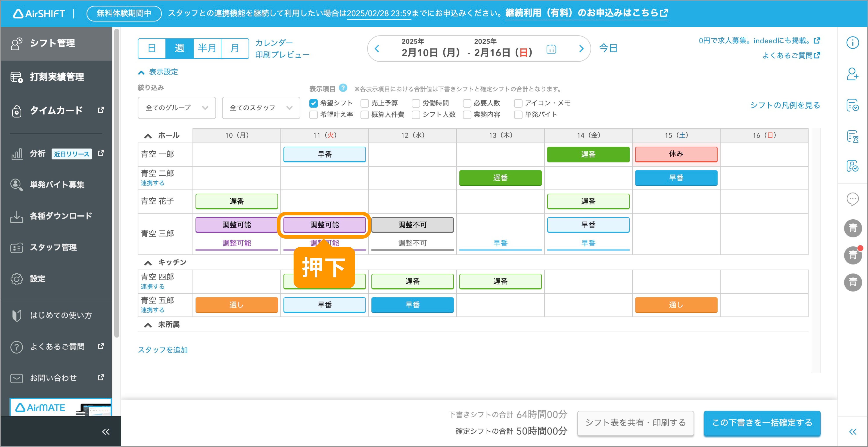
Task: Click 継続利用（有料）のお申込みはこちら link
Action: 587,13
